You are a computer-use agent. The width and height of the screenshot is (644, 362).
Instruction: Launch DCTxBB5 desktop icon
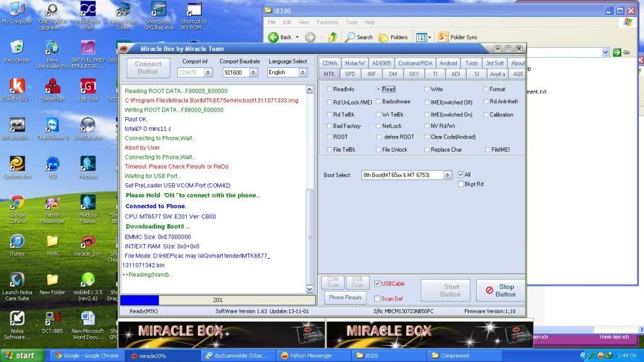tap(53, 322)
